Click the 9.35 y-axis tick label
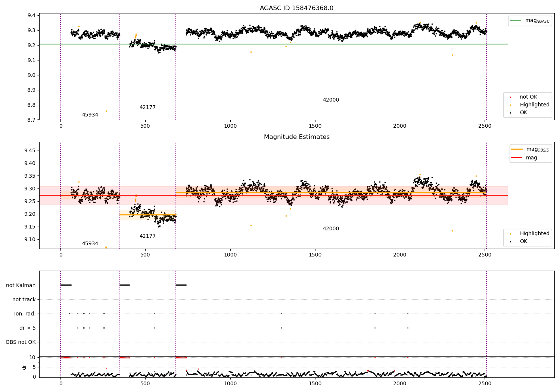 [x=30, y=176]
